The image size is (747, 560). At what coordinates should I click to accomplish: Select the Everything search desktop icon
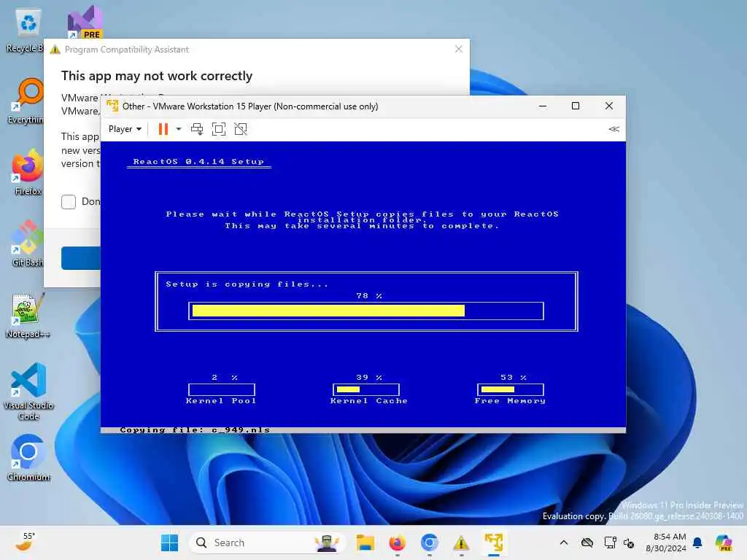click(x=26, y=101)
